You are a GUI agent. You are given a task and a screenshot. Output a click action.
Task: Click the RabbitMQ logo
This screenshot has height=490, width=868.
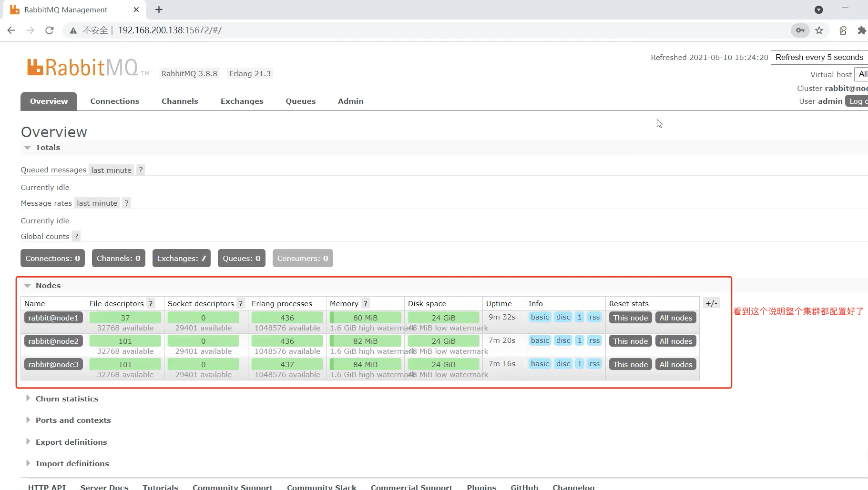pos(88,68)
